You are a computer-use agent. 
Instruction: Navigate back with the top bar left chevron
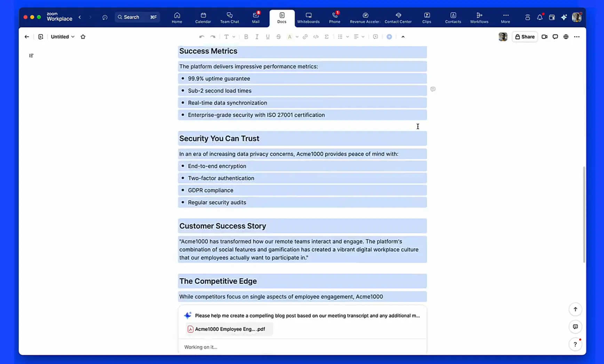pyautogui.click(x=80, y=17)
